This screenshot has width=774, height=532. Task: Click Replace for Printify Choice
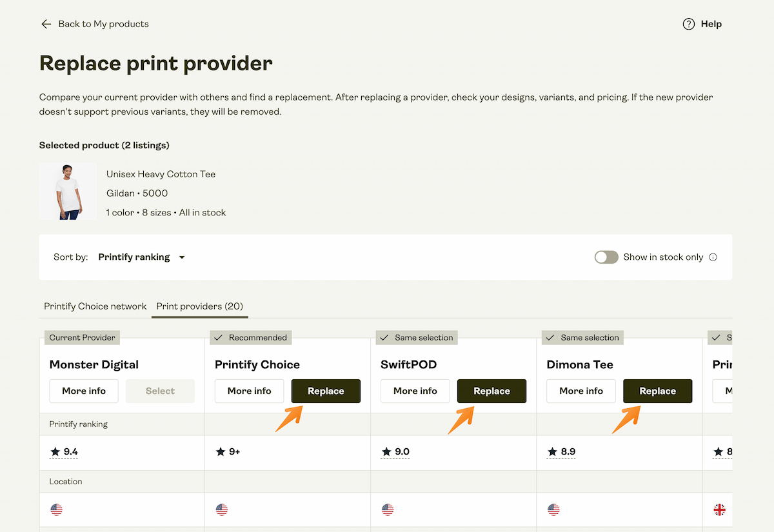[326, 391]
